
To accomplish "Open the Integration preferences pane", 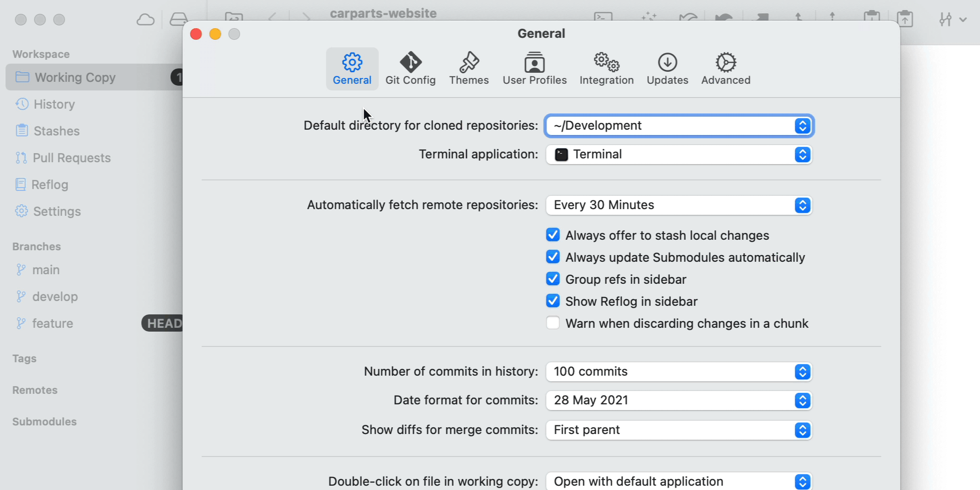I will point(606,68).
